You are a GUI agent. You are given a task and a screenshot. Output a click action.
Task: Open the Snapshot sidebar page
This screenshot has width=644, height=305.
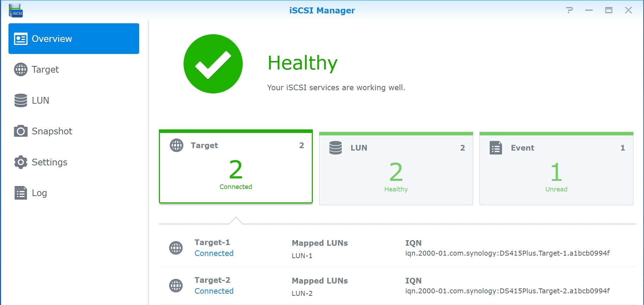[52, 131]
